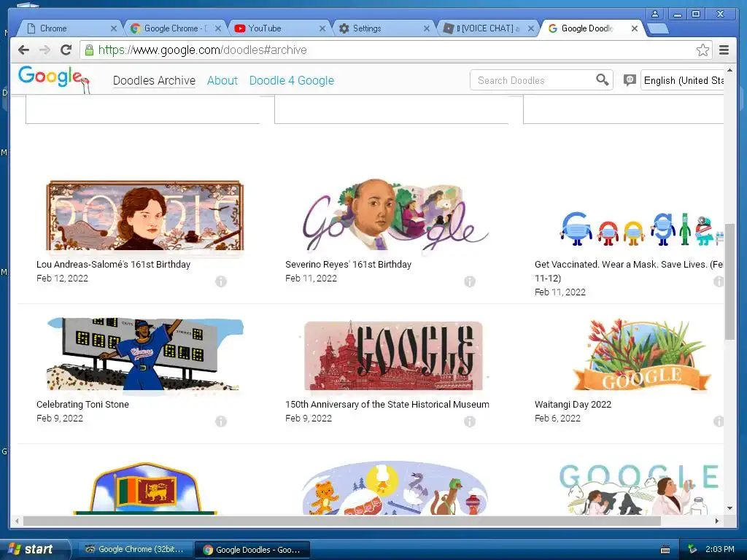Show info for Waitangi Day 2022 doodle
747x560 pixels.
719,421
